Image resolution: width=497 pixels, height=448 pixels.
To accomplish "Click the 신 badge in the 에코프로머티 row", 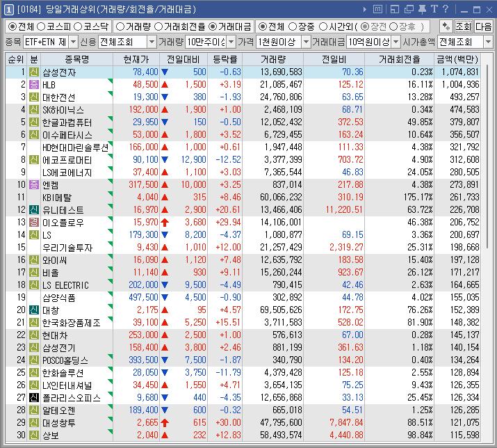I will 34,159.
